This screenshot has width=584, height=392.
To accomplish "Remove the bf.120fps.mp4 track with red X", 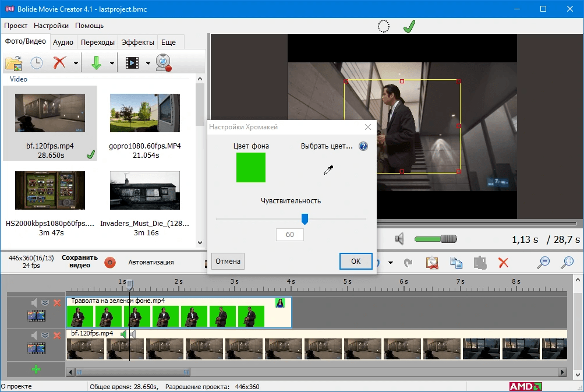I will click(57, 335).
